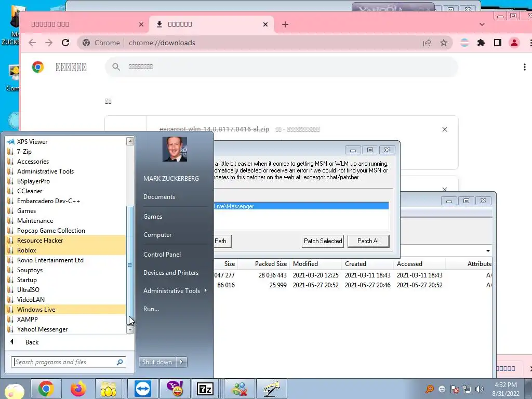
Task: Select the Live\Messenger path entry
Action: pyautogui.click(x=301, y=206)
